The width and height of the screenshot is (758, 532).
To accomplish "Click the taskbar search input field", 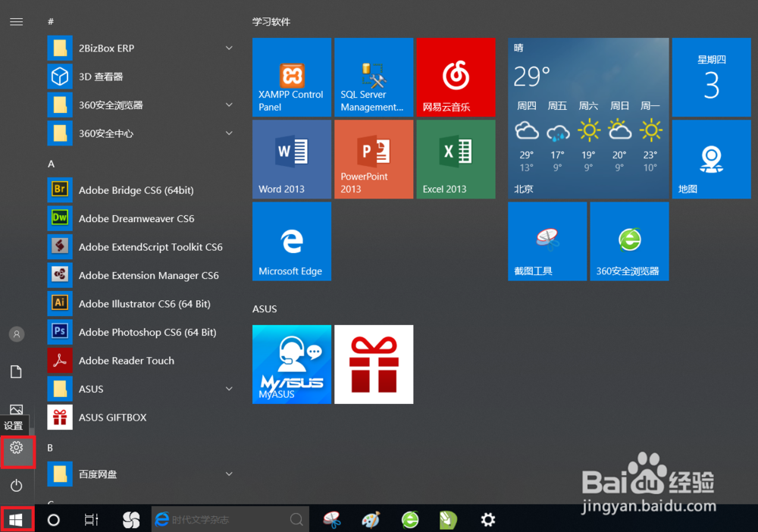I will pos(230,519).
